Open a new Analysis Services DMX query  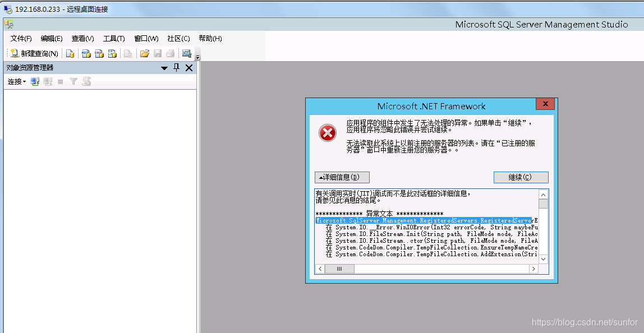(99, 53)
